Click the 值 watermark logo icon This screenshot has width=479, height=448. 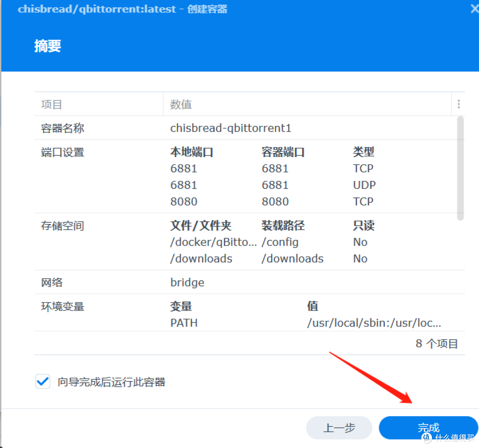pyautogui.click(x=427, y=438)
